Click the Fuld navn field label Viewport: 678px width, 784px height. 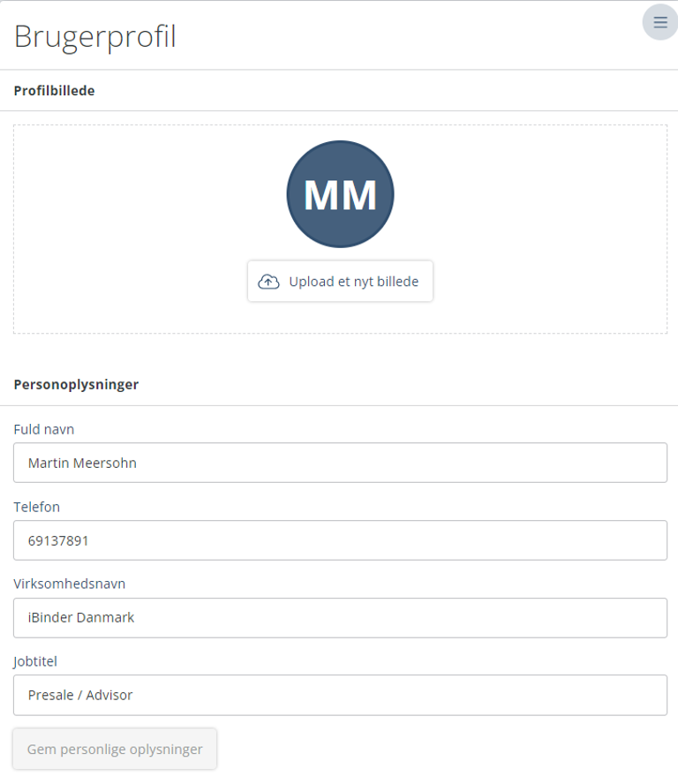pos(44,429)
